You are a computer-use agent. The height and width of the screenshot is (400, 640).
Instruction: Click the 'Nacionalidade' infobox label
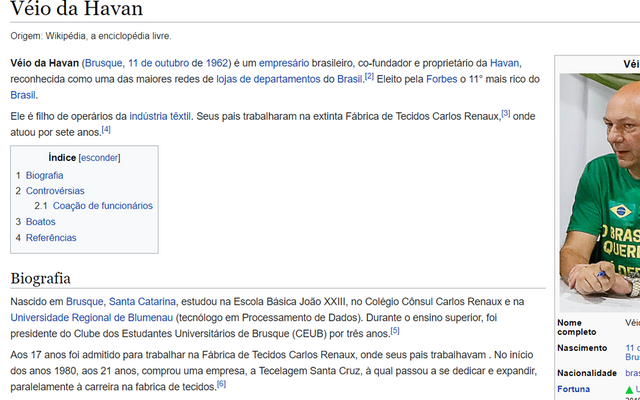coord(587,373)
